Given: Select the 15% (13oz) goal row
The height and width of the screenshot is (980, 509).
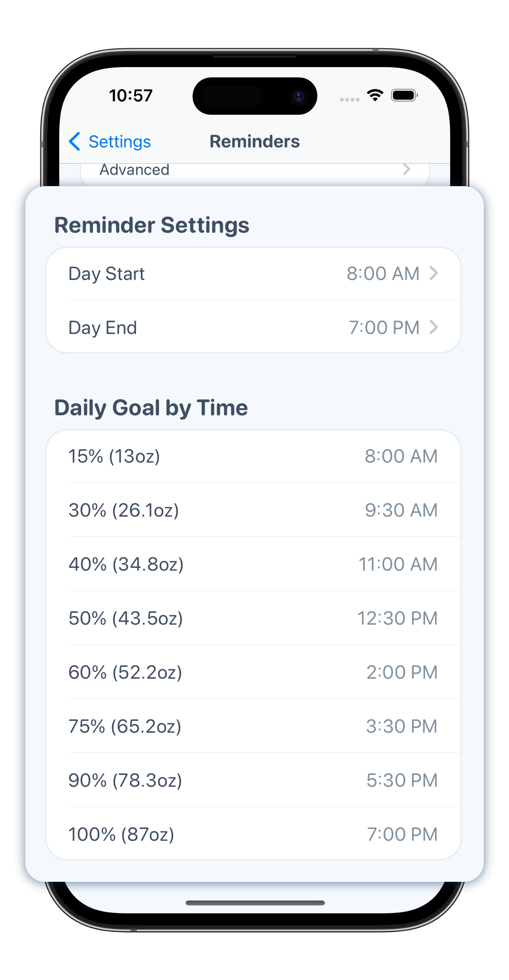Looking at the screenshot, I should click(253, 456).
